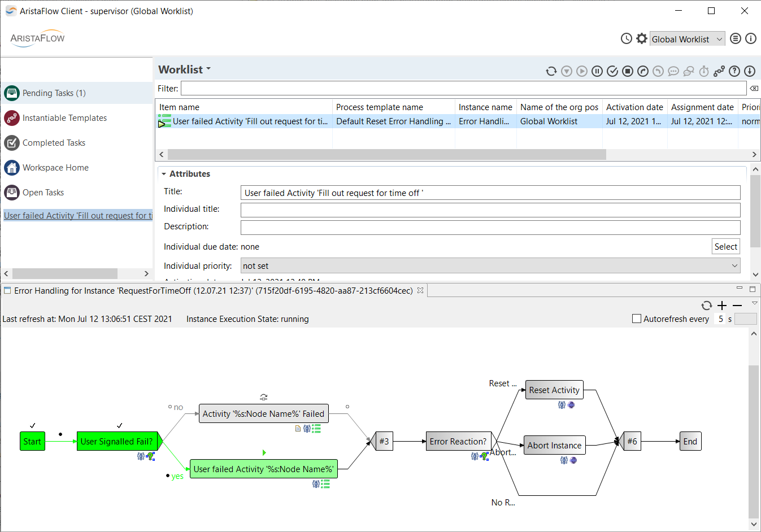Image resolution: width=761 pixels, height=532 pixels.
Task: Click the grayed dropdown-triangle circle icon
Action: click(567, 71)
